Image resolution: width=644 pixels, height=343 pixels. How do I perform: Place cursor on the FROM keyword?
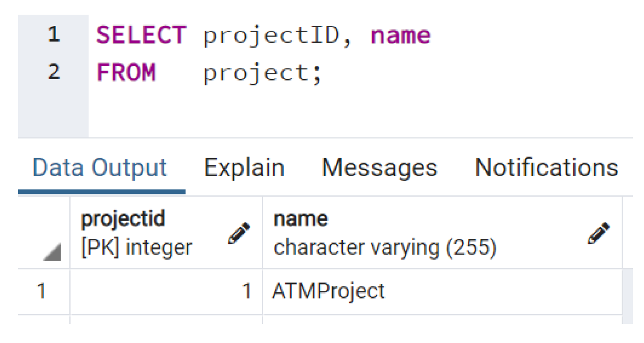click(x=126, y=72)
